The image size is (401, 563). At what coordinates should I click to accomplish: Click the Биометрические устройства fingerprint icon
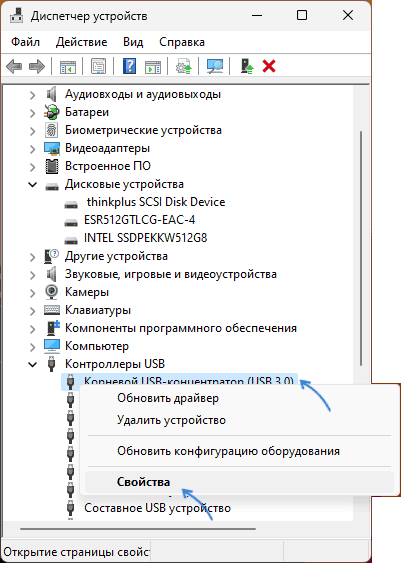(52, 130)
